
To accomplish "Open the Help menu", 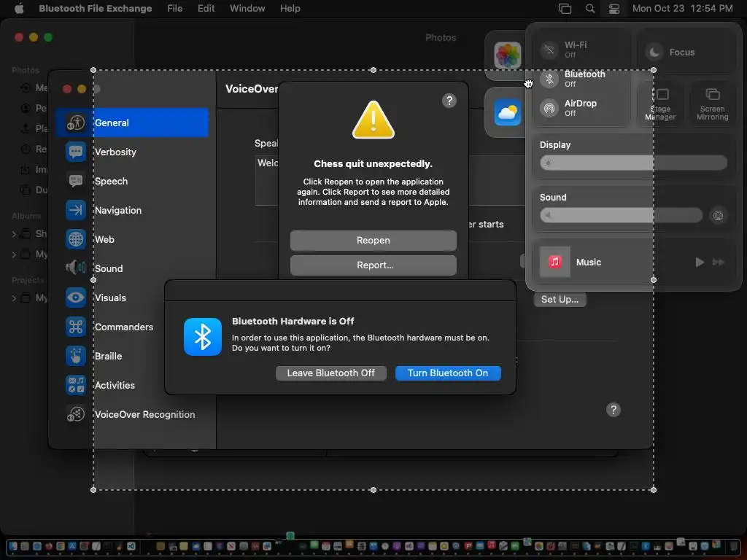I will click(290, 9).
